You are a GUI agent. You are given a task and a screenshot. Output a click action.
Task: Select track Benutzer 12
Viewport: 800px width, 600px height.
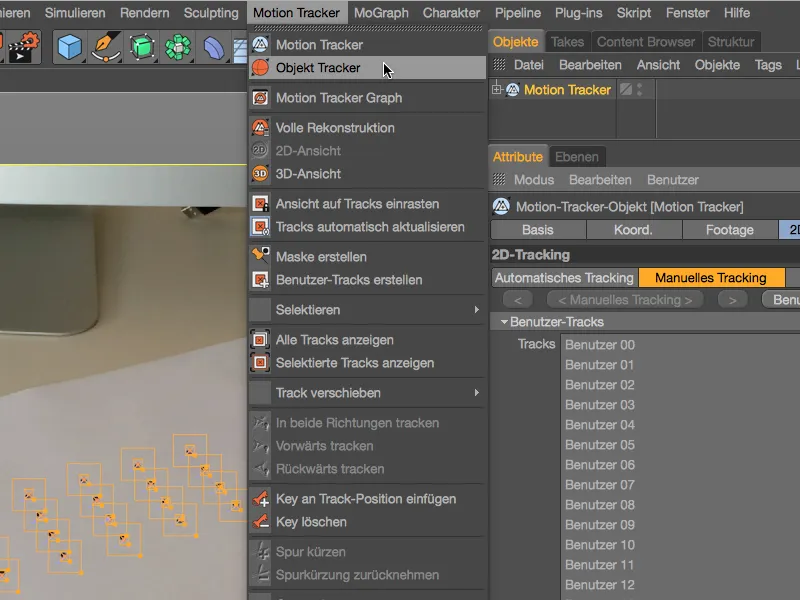click(600, 585)
